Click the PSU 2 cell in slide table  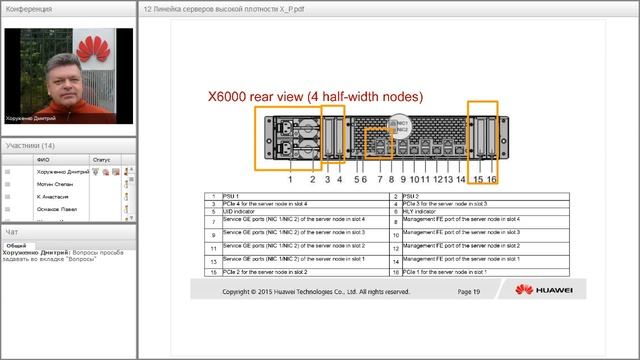pyautogui.click(x=486, y=196)
